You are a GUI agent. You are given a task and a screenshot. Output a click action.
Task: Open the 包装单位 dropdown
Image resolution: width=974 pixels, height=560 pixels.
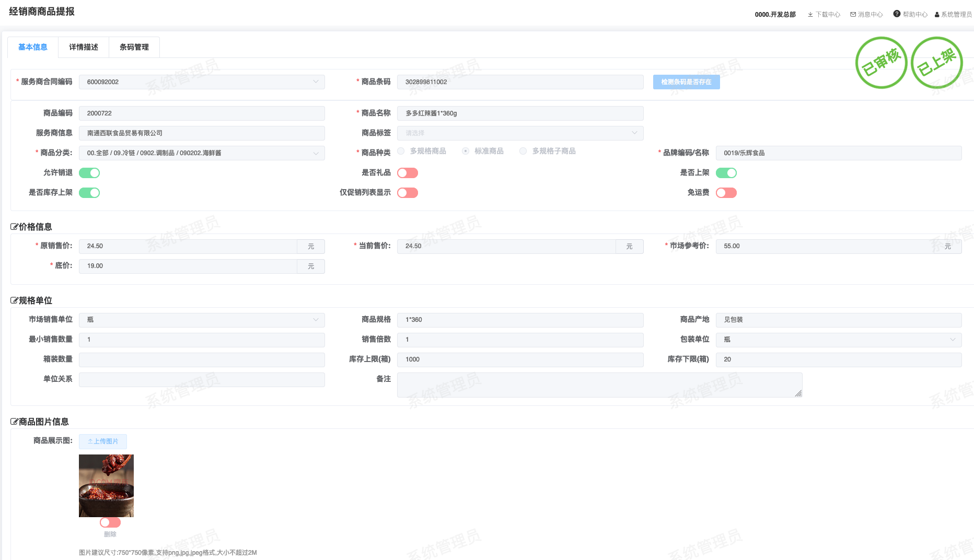click(x=839, y=340)
